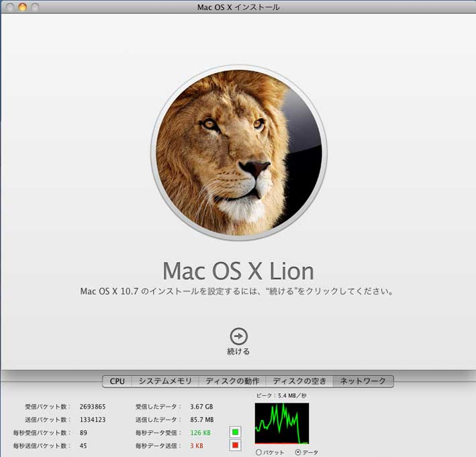Click received packets value 2693865
Image resolution: width=476 pixels, height=457 pixels.
[93, 407]
